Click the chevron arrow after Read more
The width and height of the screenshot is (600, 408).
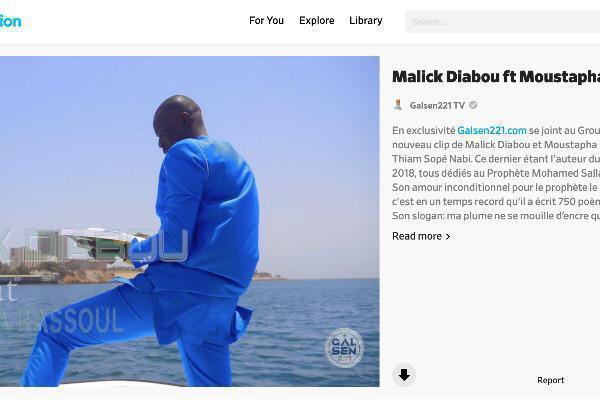point(448,237)
